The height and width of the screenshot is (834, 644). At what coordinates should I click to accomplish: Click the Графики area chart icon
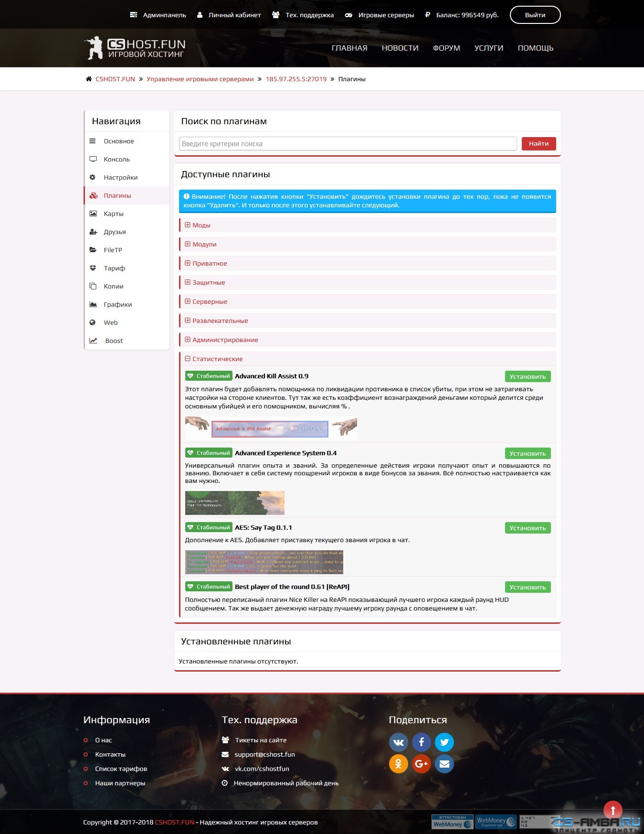pyautogui.click(x=94, y=304)
